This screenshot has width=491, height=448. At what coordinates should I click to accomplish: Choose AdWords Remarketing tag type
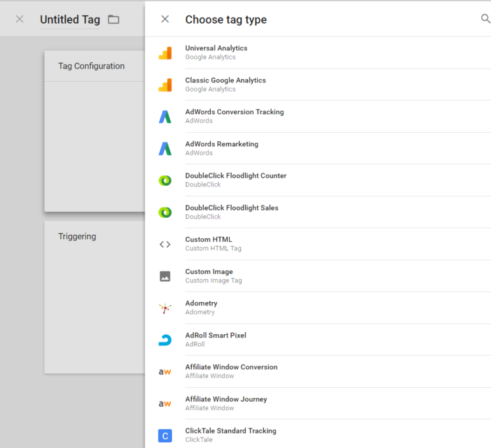(318, 148)
